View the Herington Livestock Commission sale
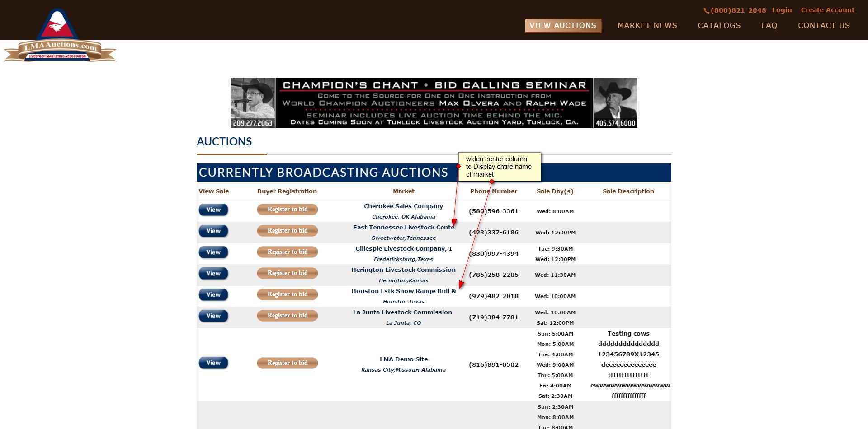This screenshot has width=868, height=429. [213, 274]
